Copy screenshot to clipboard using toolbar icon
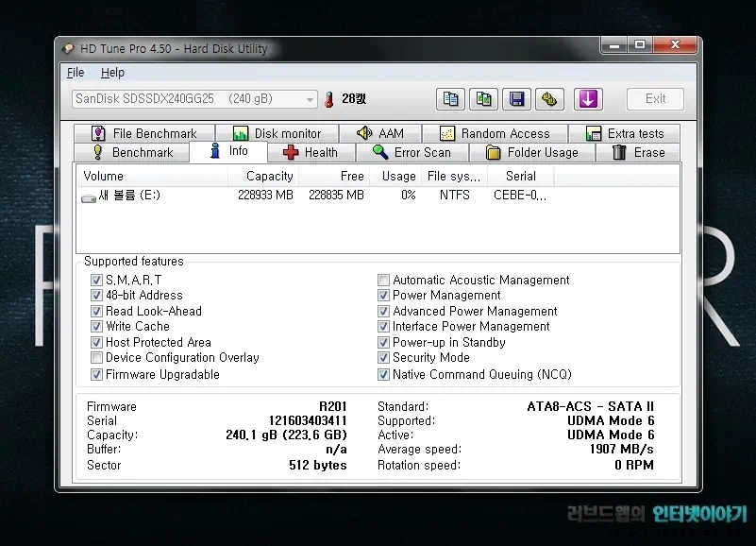The width and height of the screenshot is (756, 546). tap(483, 99)
